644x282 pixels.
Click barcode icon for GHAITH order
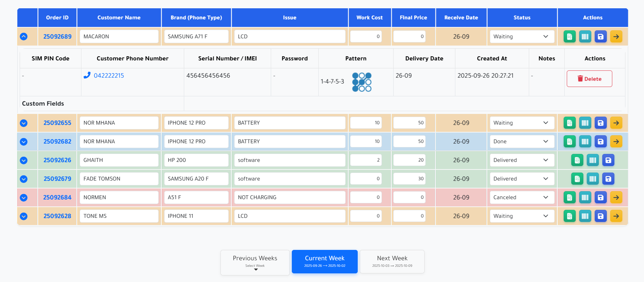(593, 160)
